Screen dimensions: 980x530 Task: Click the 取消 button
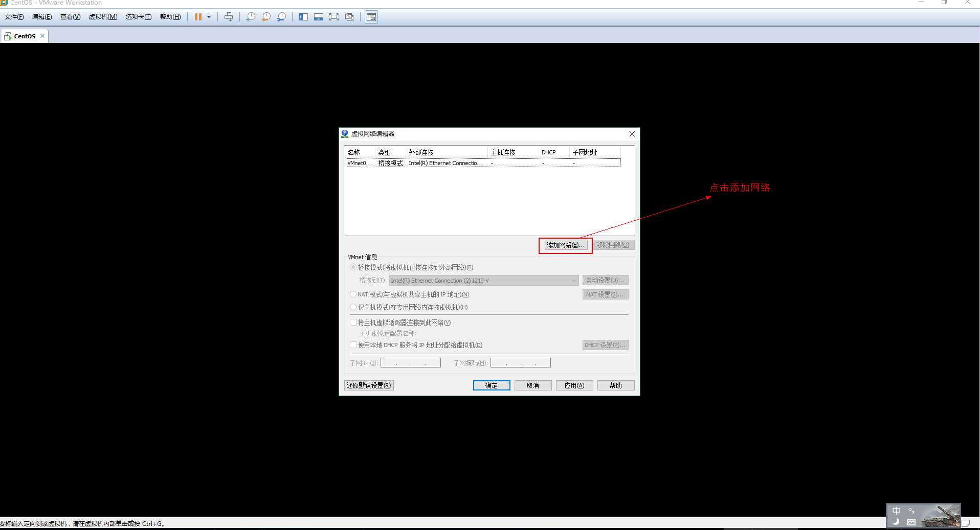[x=533, y=385]
